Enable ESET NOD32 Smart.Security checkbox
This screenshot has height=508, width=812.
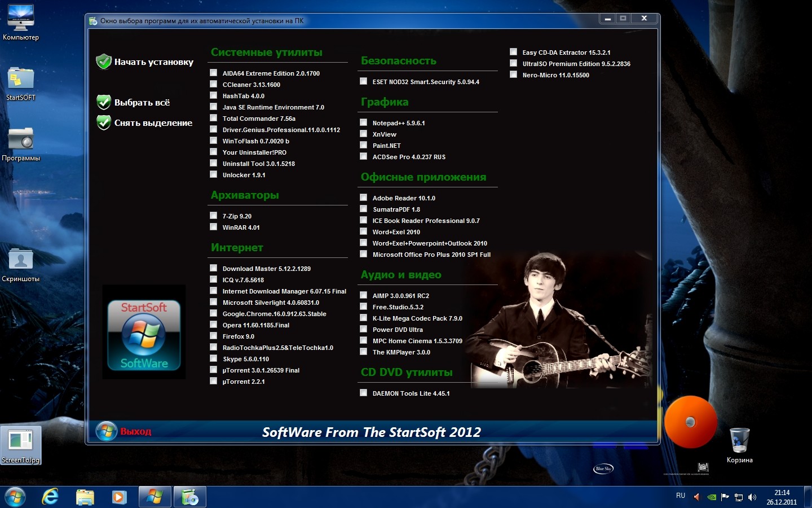364,81
